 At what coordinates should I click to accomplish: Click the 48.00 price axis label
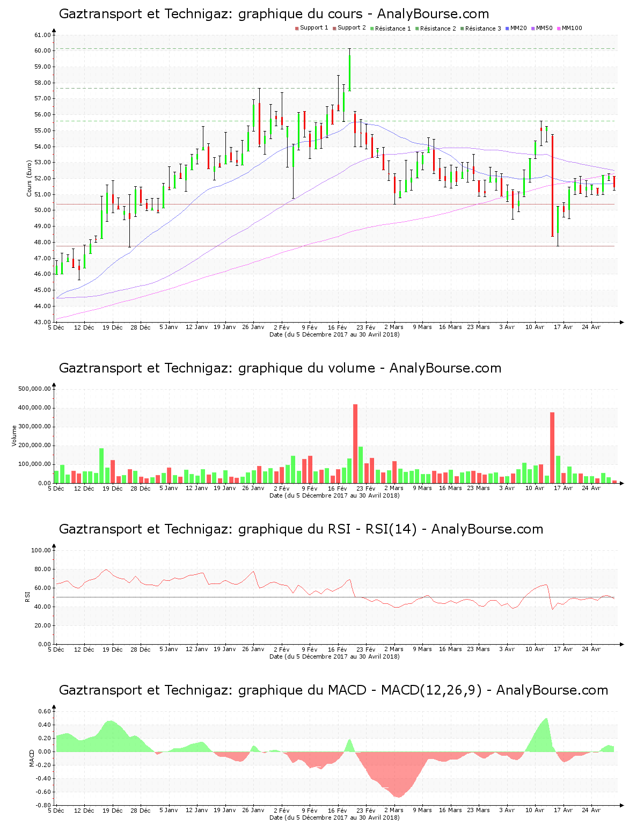(x=42, y=242)
